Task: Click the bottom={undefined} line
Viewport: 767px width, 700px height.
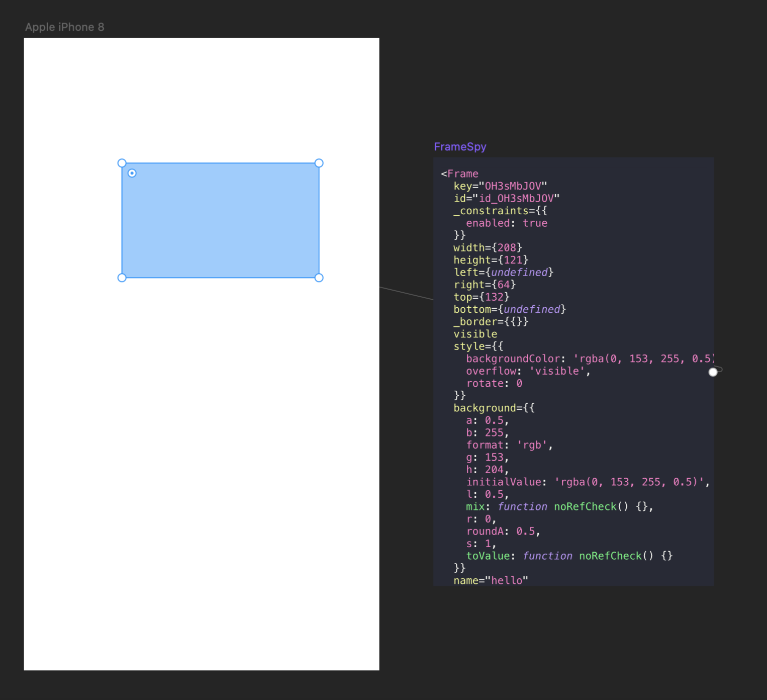Action: pyautogui.click(x=510, y=309)
